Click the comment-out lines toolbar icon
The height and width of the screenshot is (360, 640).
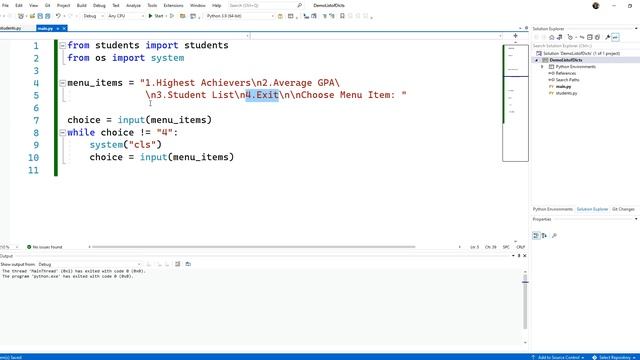tap(324, 16)
